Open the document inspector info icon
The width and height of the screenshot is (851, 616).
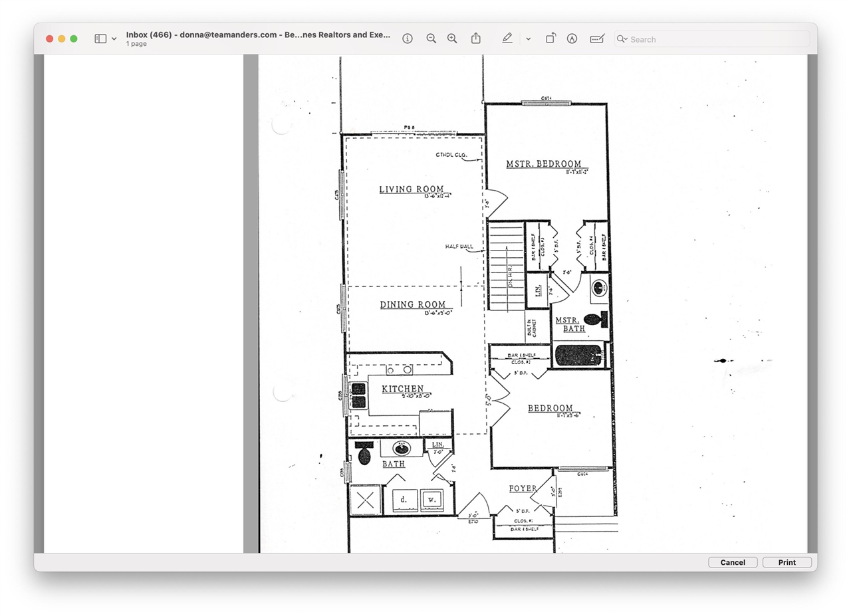pyautogui.click(x=408, y=39)
